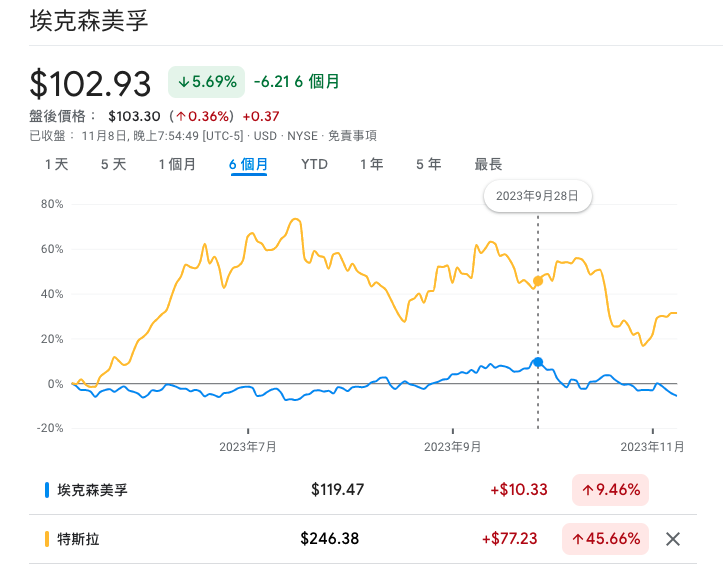Click the 埃克森美孚 page heading
Screen dimensions: 723x573
[x=89, y=21]
